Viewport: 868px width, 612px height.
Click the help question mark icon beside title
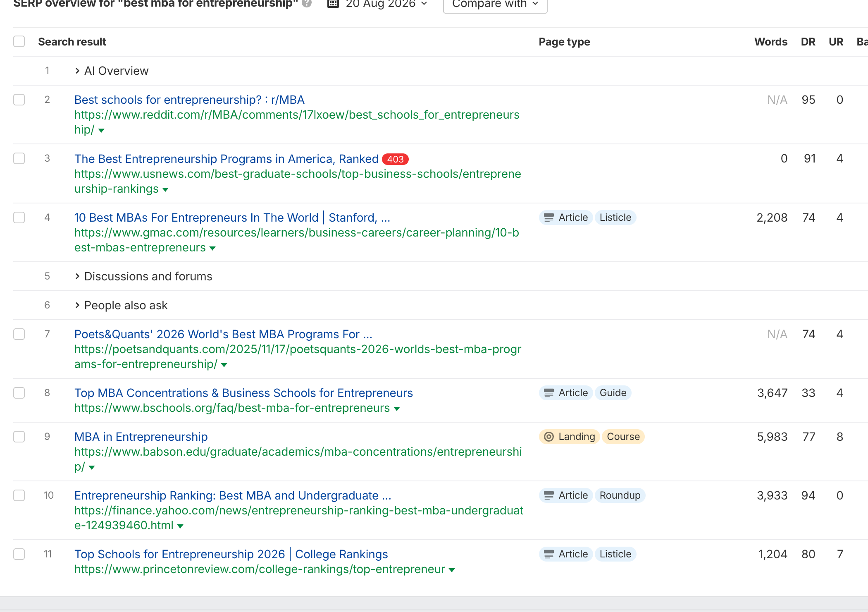(306, 3)
